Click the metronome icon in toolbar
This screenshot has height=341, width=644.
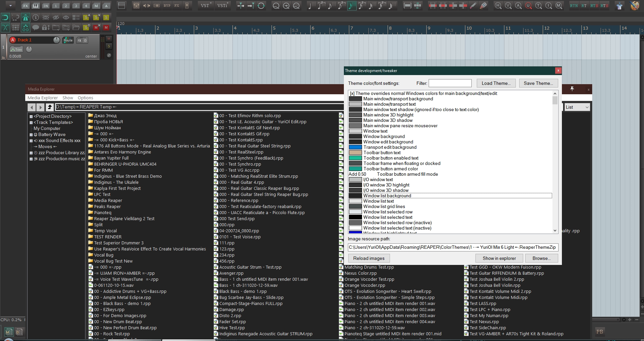click(26, 18)
